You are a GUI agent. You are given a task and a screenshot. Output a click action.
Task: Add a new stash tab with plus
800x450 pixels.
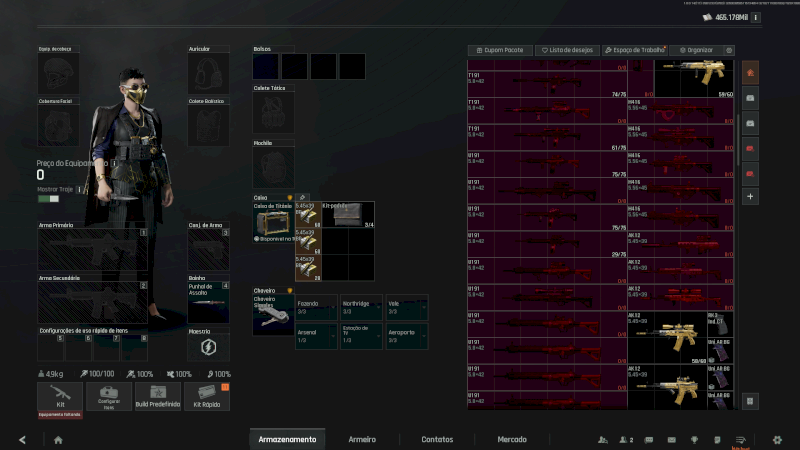[750, 196]
